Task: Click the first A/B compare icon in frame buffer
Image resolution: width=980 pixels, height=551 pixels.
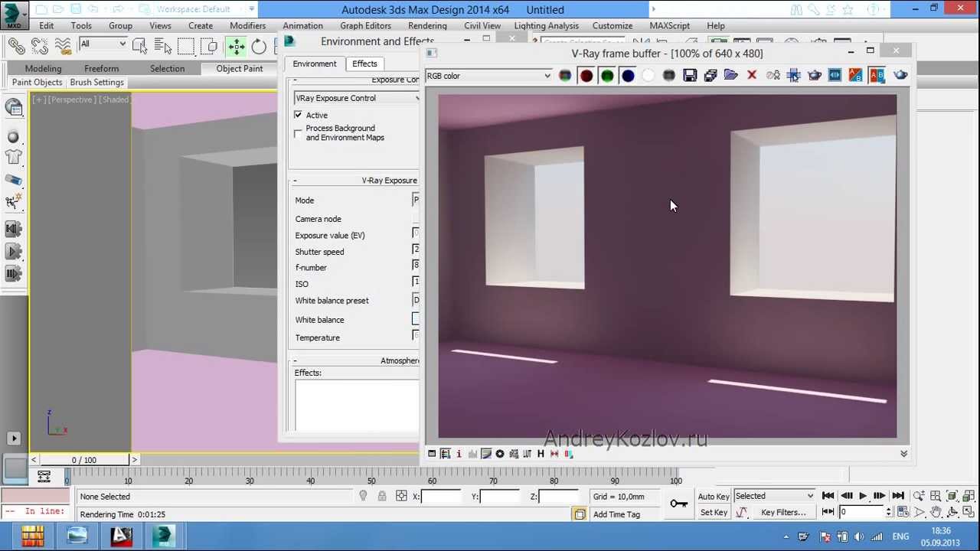Action: point(855,76)
